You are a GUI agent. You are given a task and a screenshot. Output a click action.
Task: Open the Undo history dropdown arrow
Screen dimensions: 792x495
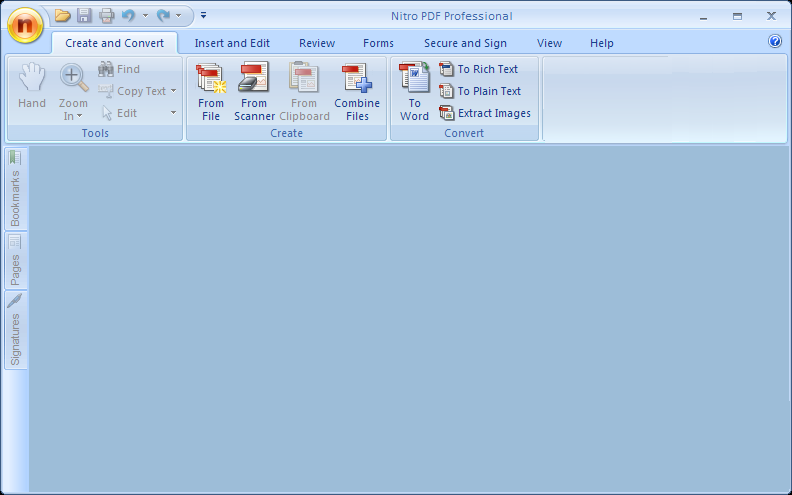[x=145, y=16]
